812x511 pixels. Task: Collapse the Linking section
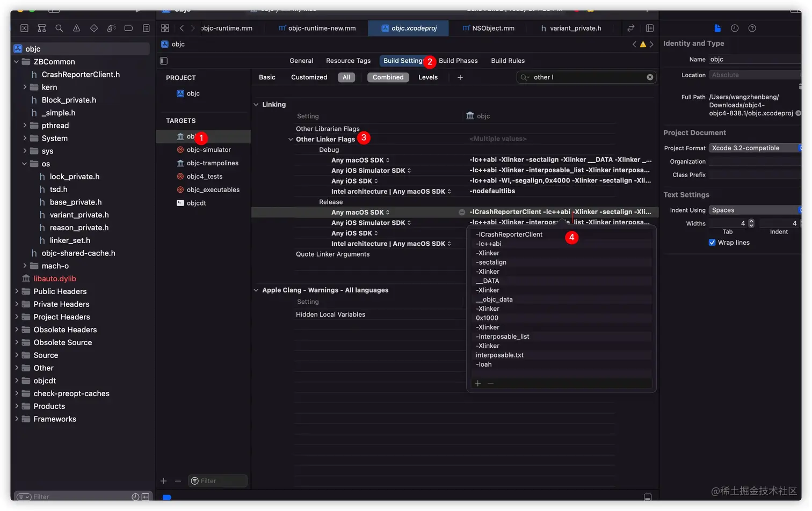[x=256, y=105]
